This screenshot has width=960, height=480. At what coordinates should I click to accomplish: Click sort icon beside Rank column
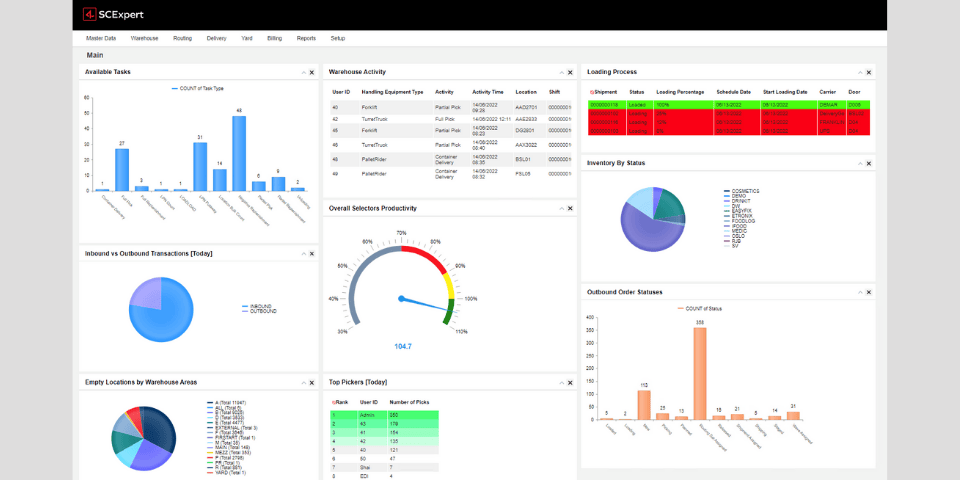tap(334, 402)
